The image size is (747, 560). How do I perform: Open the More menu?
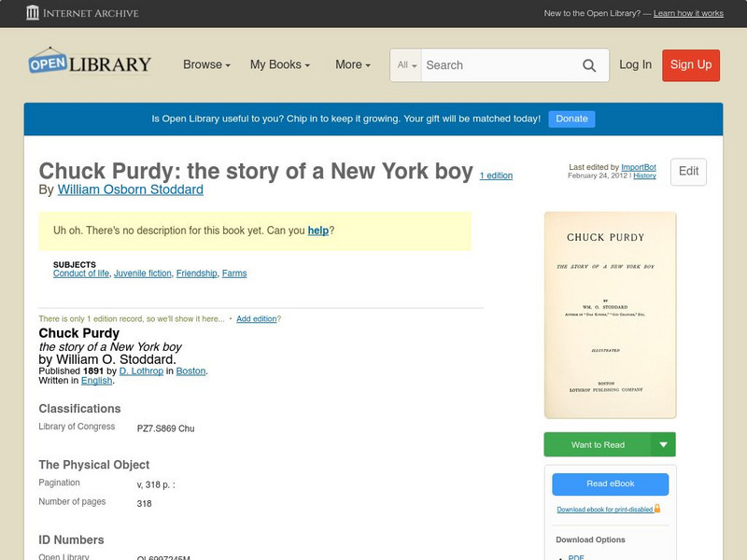click(x=353, y=64)
